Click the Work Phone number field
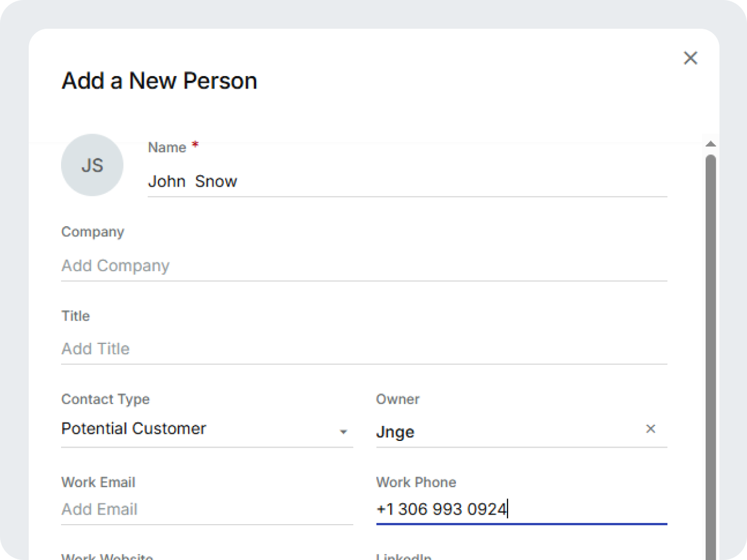The height and width of the screenshot is (560, 747). 521,510
